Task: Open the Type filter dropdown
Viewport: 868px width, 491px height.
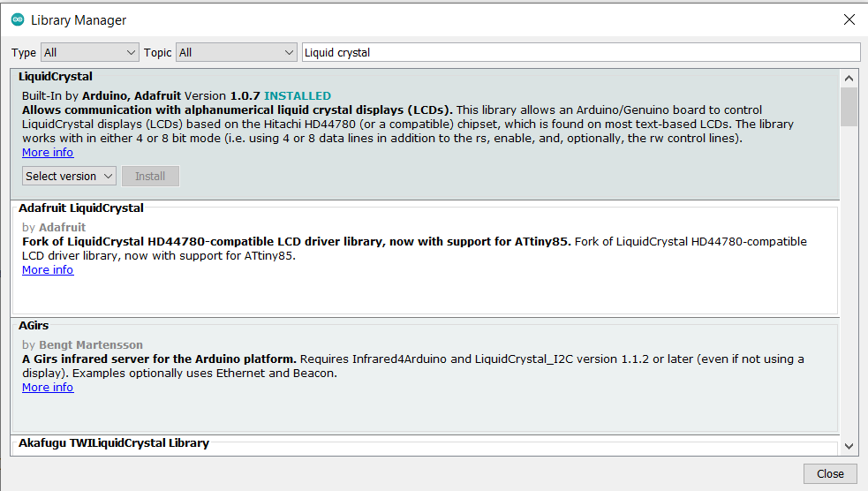Action: [x=90, y=52]
